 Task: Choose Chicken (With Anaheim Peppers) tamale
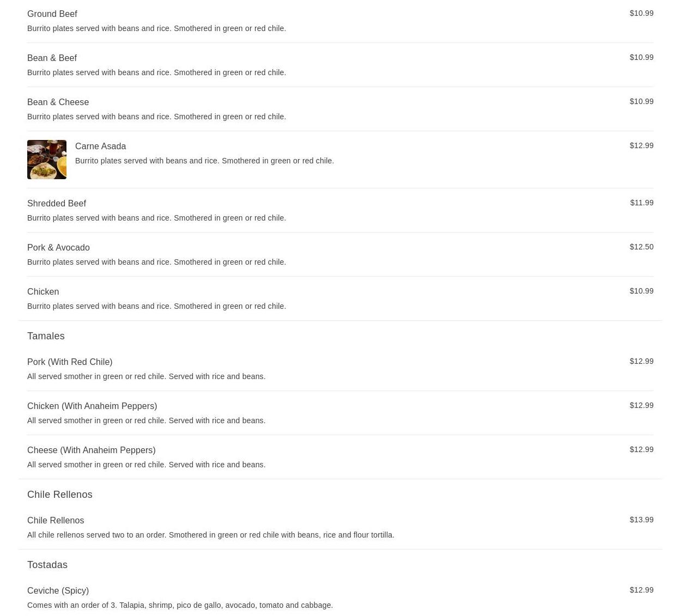340,413
